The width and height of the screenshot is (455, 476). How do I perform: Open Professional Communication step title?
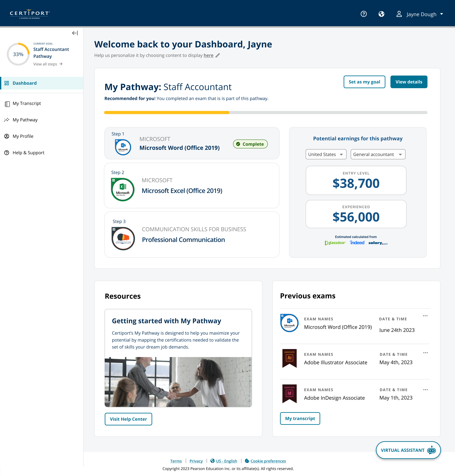(183, 240)
